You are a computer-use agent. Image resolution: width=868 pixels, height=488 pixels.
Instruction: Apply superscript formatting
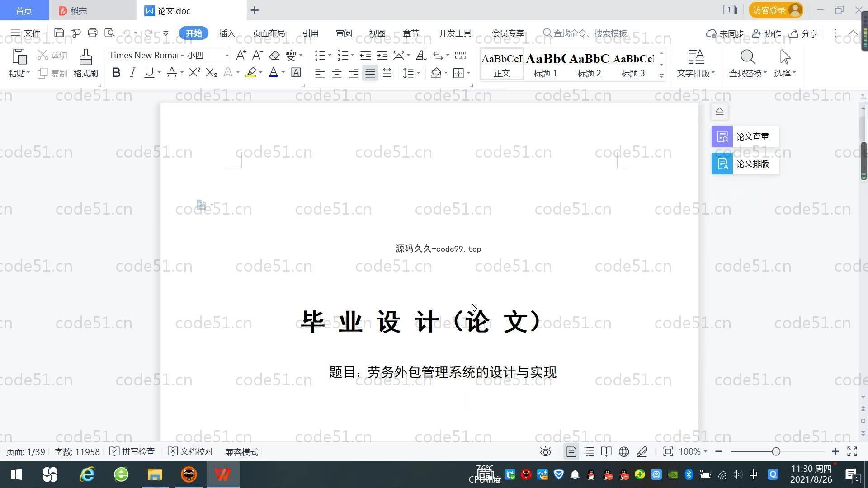[x=194, y=73]
